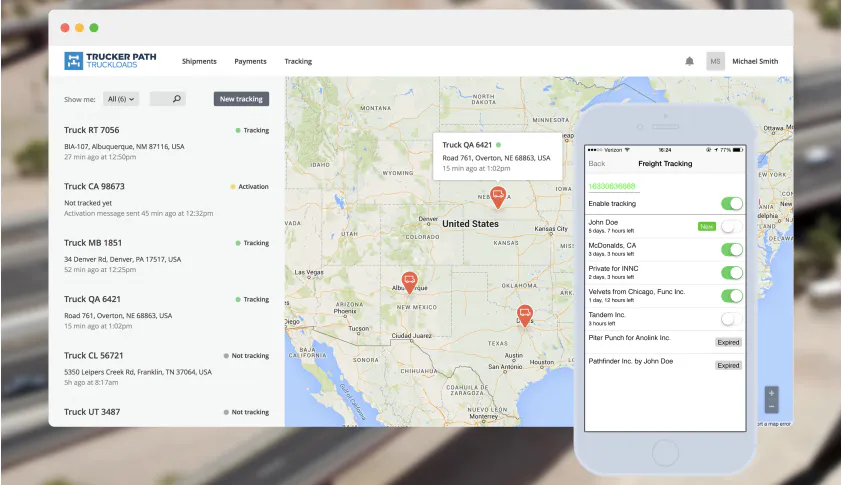The height and width of the screenshot is (485, 842).
Task: Click Road 761, Overton address in map popup
Action: pyautogui.click(x=496, y=158)
